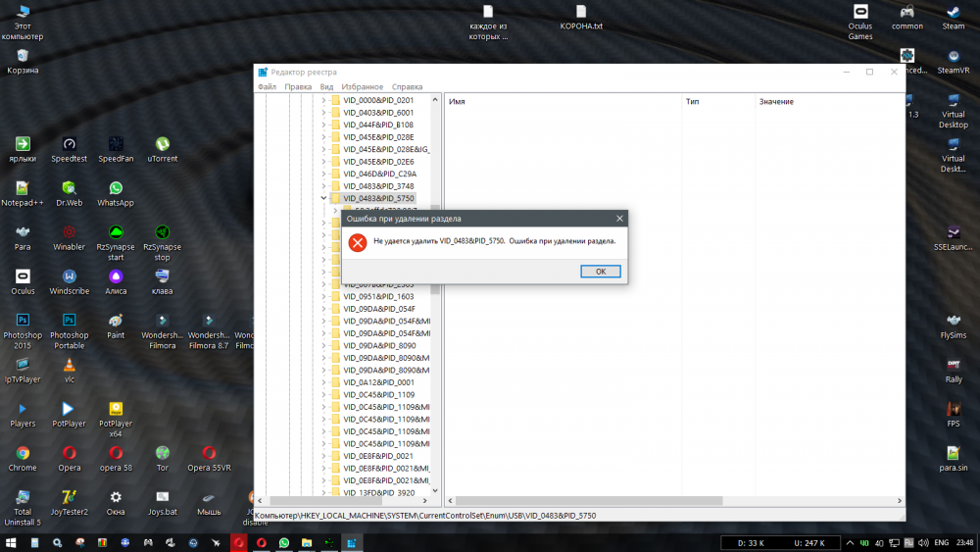
Task: Expand the VID_0403&PID_6001 node
Action: pos(323,113)
